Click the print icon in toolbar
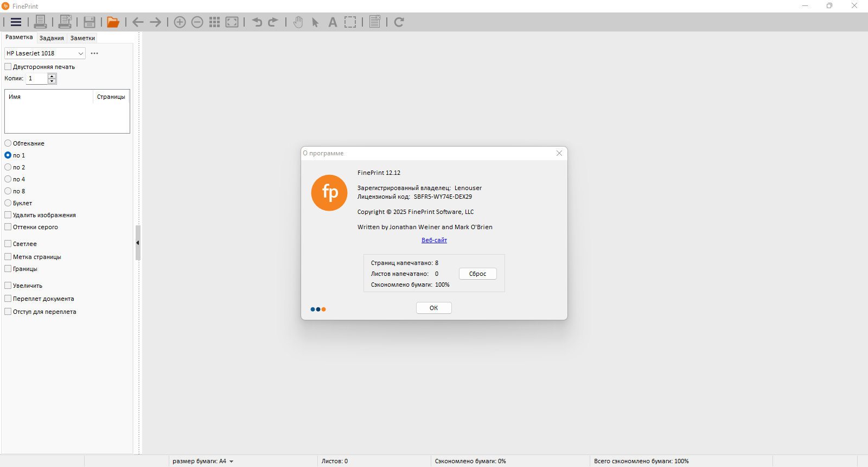The width and height of the screenshot is (868, 467). [40, 22]
